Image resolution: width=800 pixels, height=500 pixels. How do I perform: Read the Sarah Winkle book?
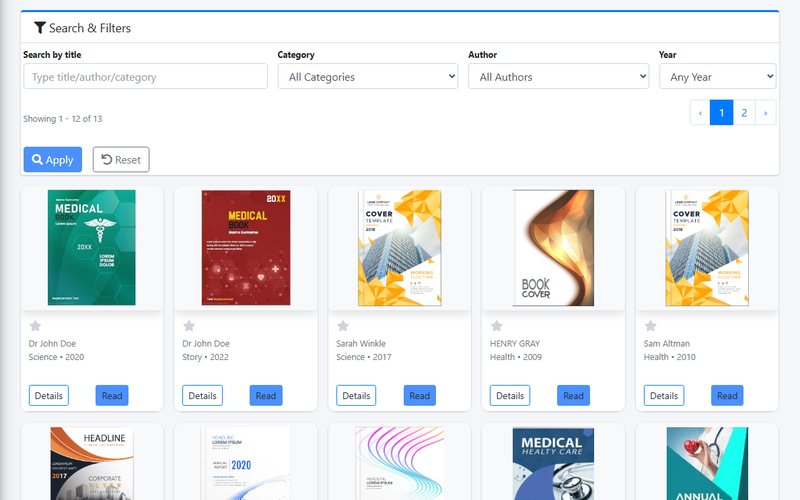tap(419, 395)
